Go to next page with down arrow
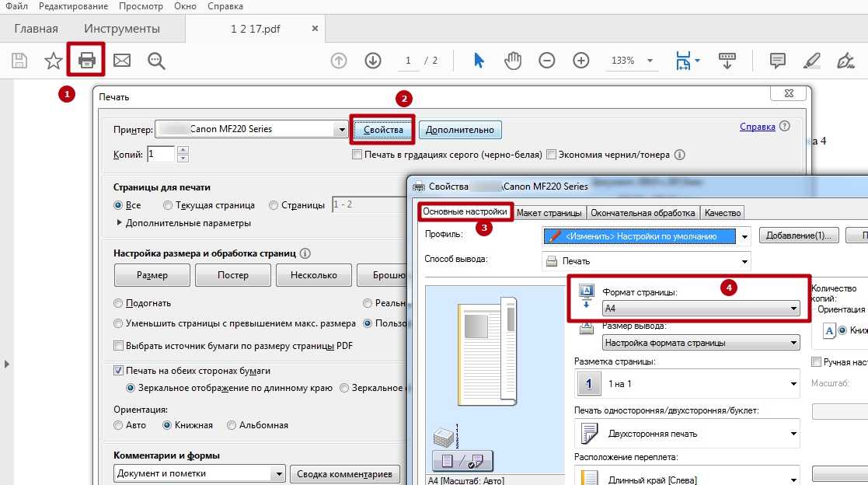Image resolution: width=868 pixels, height=485 pixels. (x=373, y=61)
